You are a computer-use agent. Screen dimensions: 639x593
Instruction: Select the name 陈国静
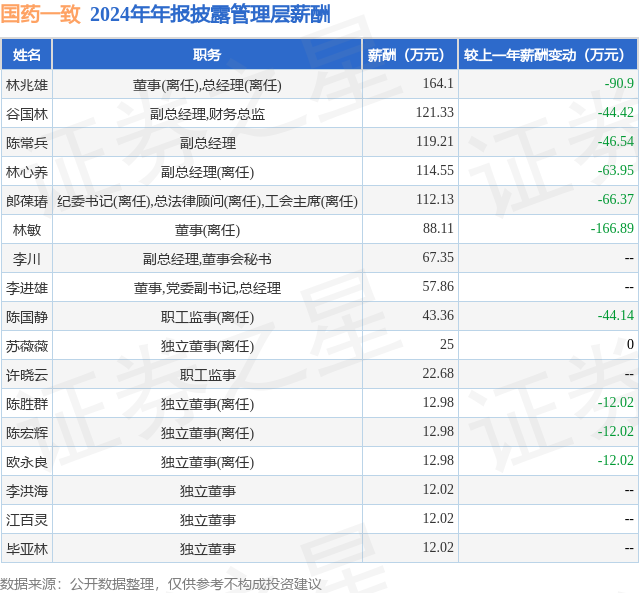point(26,317)
